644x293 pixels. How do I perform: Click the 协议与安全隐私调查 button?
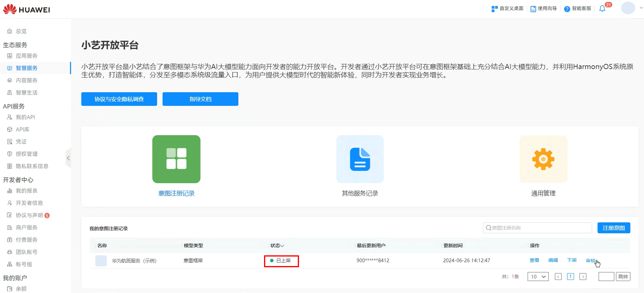pos(119,99)
